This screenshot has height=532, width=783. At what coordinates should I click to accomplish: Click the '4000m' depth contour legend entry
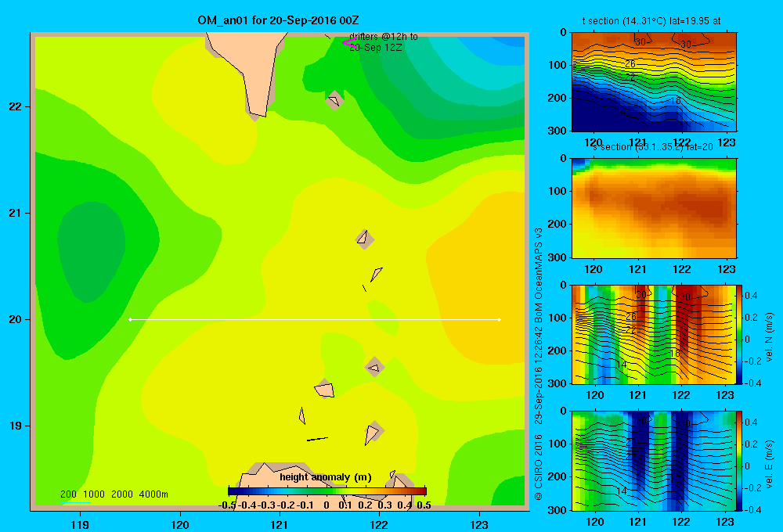153,494
